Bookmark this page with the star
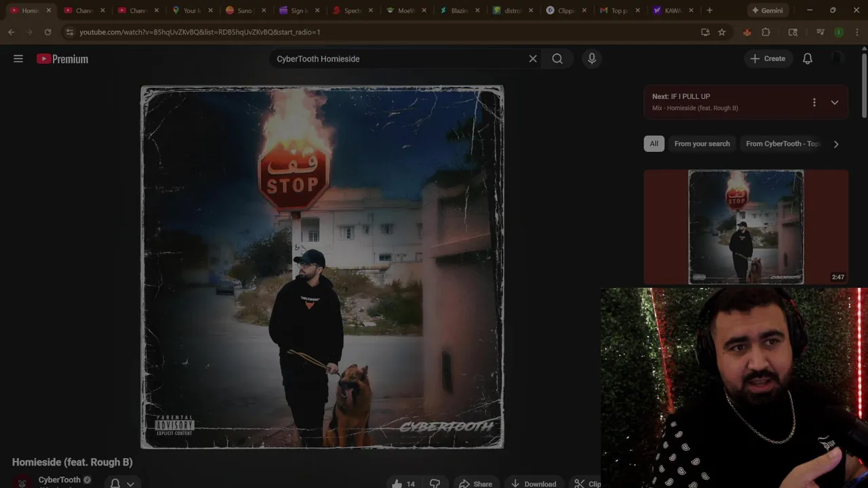This screenshot has width=868, height=488. (x=722, y=32)
